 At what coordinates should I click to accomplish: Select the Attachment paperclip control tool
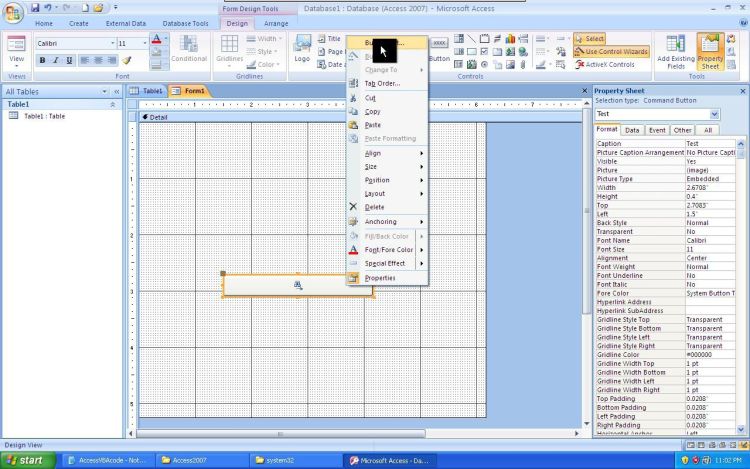pyautogui.click(x=523, y=65)
